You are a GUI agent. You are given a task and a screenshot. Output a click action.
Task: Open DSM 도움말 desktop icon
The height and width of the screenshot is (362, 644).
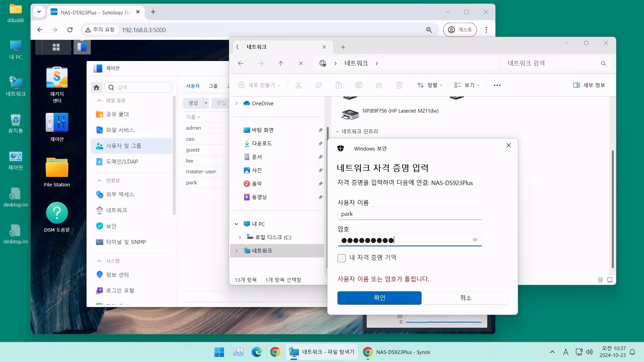pos(56,215)
